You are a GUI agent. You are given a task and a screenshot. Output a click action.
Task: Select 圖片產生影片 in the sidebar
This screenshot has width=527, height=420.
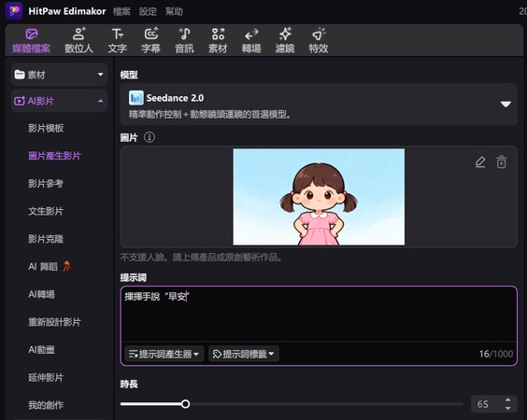pyautogui.click(x=54, y=156)
